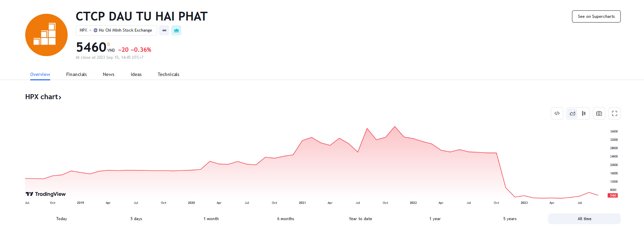Click the orange Hai Phat company logo
The image size is (644, 247).
(46, 35)
